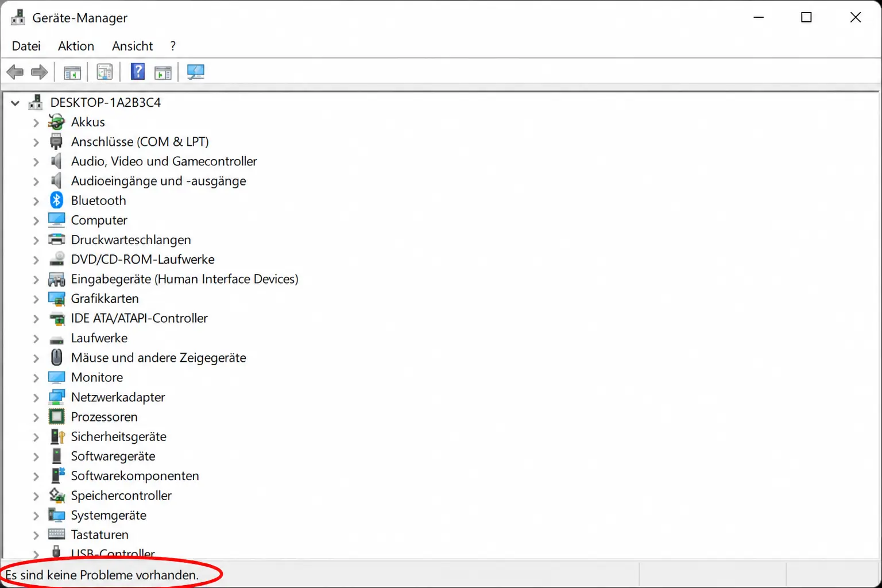Expand the Prozessoren category

[36, 417]
